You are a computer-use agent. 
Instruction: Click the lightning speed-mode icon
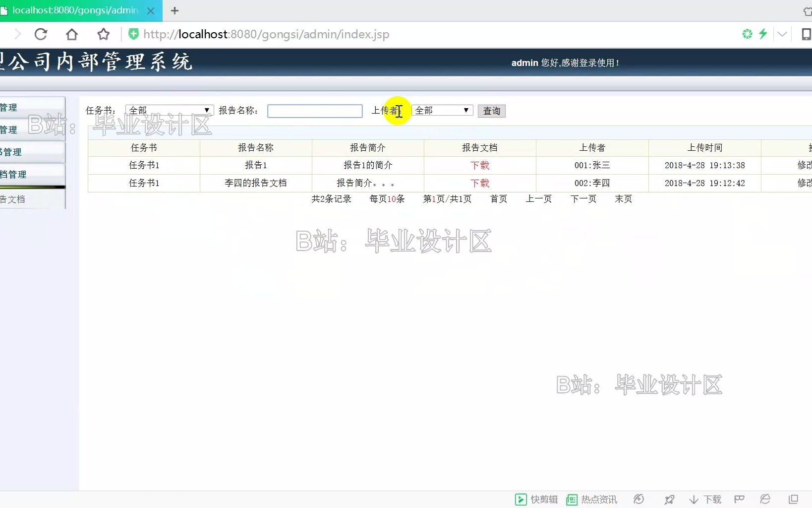[x=763, y=34]
